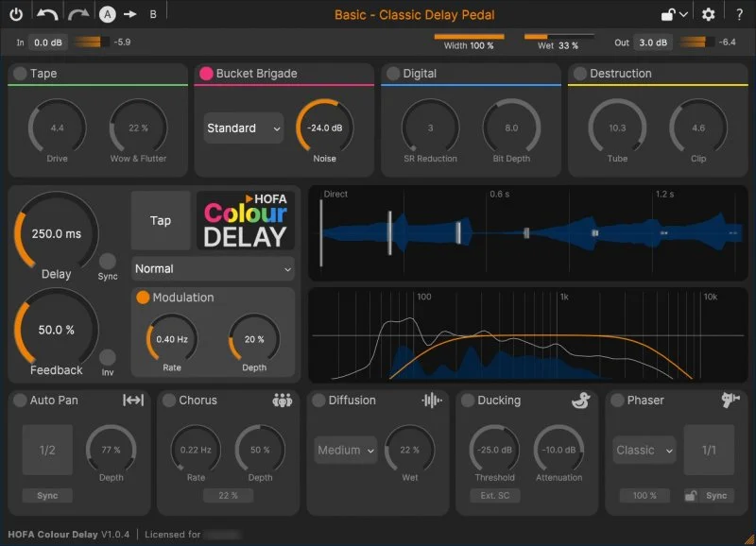
Task: Click the Width 100 % slider
Action: tap(469, 42)
